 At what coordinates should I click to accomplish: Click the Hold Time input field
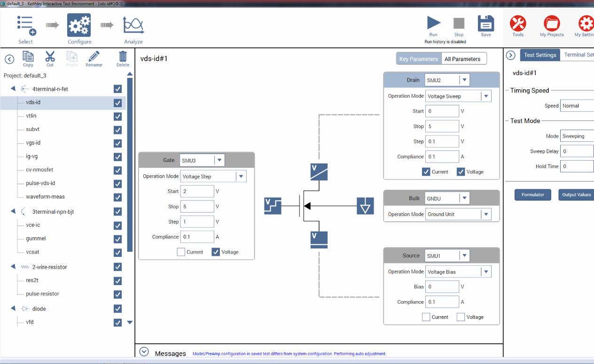(577, 166)
